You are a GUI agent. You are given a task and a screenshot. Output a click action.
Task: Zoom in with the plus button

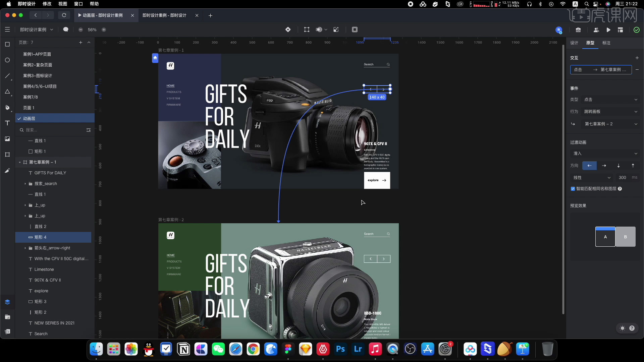[x=104, y=29]
